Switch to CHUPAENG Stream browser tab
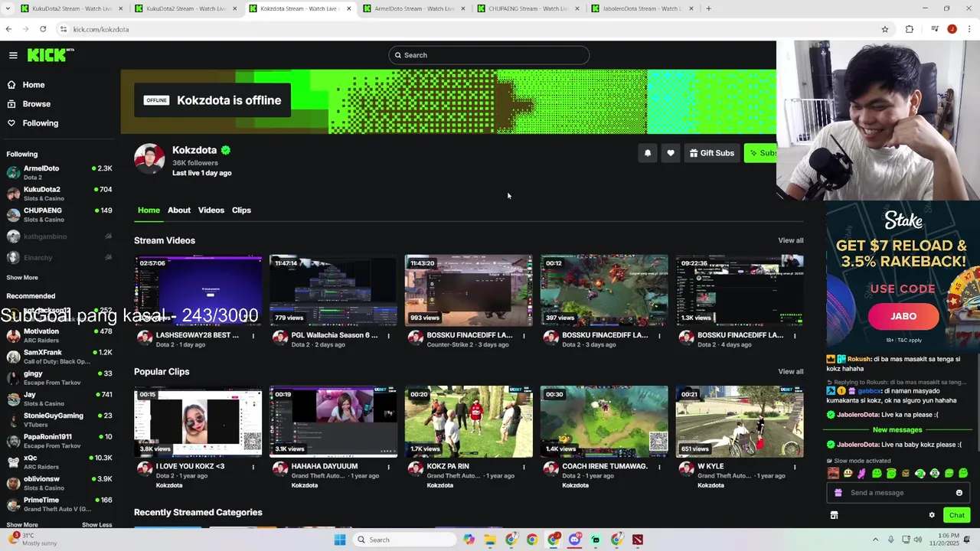980x551 pixels. pyautogui.click(x=528, y=8)
